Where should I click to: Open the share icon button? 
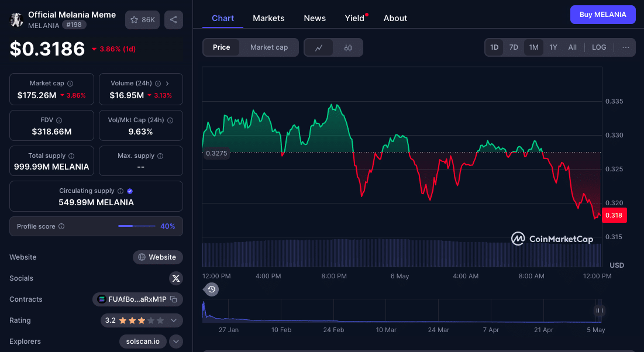[x=173, y=20]
